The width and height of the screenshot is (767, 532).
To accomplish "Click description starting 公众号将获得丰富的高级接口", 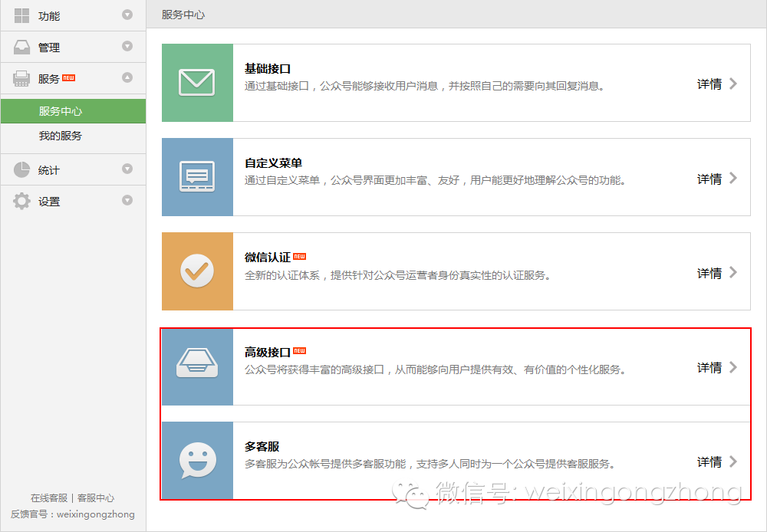I will click(436, 369).
